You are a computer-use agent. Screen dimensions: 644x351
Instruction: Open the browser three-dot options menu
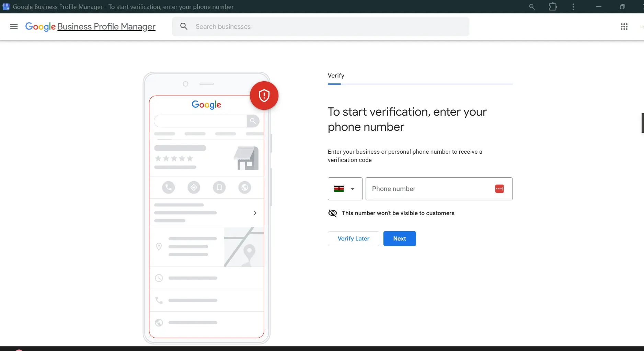click(x=573, y=7)
